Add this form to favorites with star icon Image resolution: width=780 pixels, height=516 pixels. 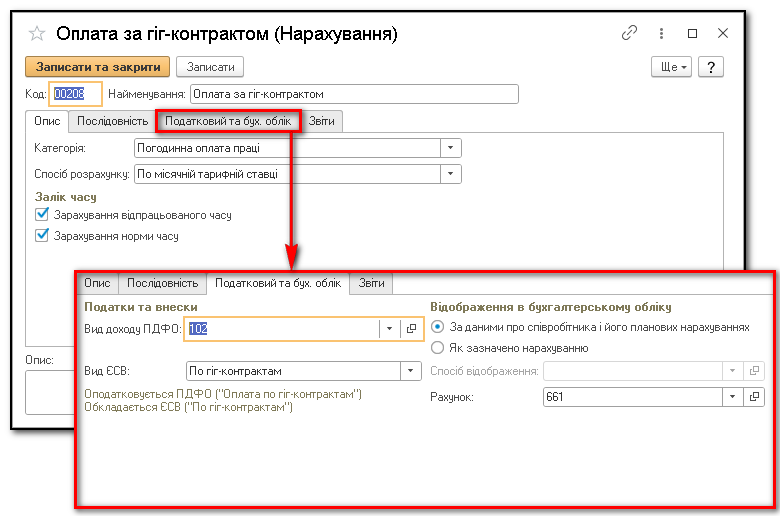point(37,34)
